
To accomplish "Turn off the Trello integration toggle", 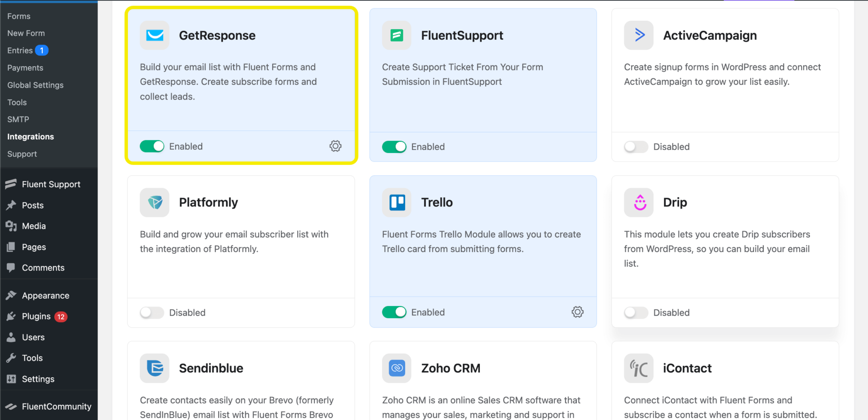I will [x=394, y=312].
